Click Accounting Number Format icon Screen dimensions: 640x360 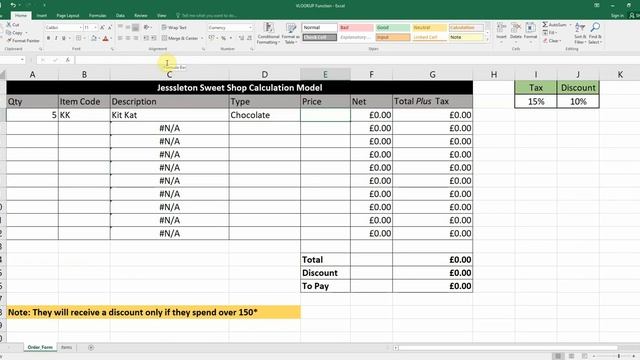pos(211,38)
